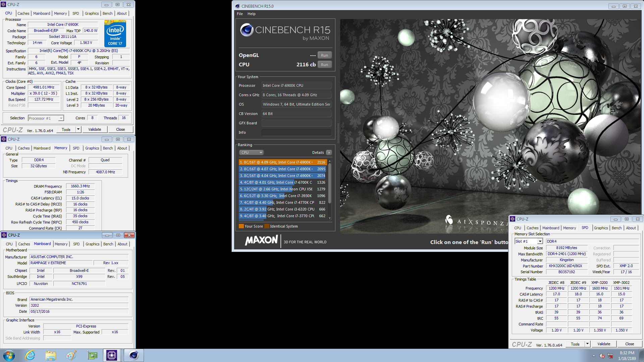Open Tools dropdown arrow in top CPU-Z window
644x362 pixels.
tap(78, 129)
